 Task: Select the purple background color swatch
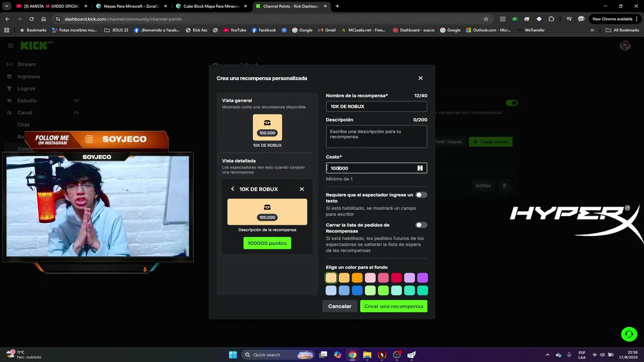coord(423,278)
